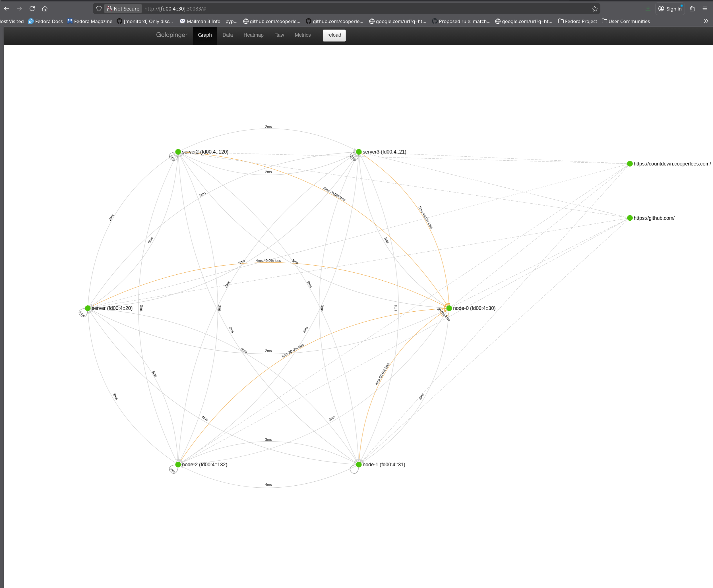The width and height of the screenshot is (713, 588).
Task: Switch to the Heatmap tab
Action: [253, 35]
